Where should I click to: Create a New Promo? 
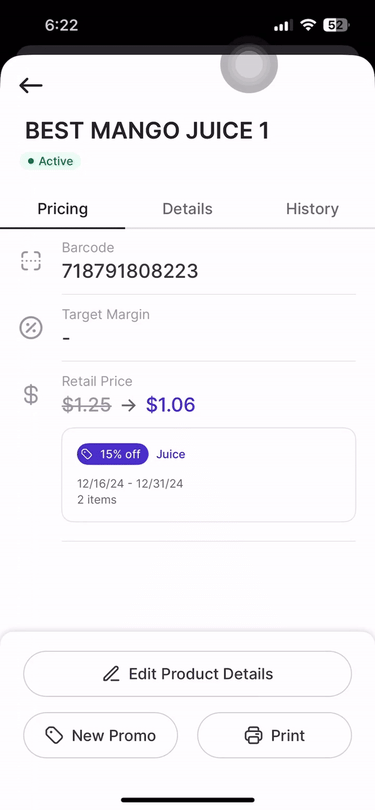[100, 735]
